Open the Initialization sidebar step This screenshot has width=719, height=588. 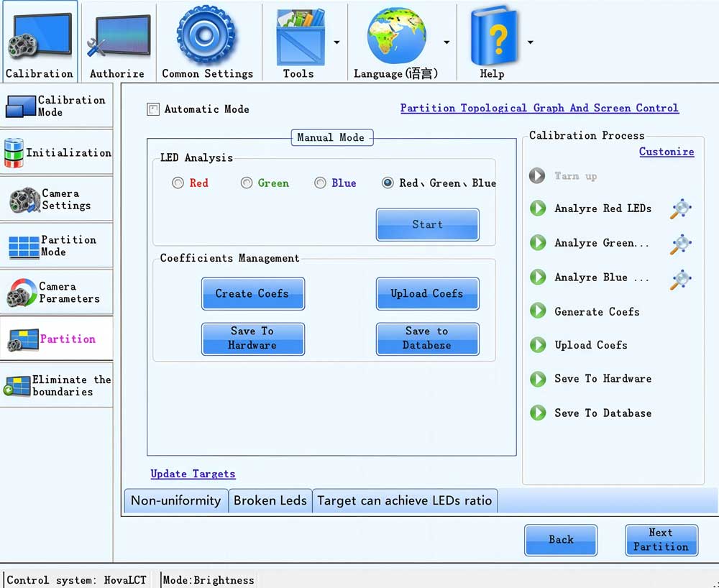pos(56,152)
